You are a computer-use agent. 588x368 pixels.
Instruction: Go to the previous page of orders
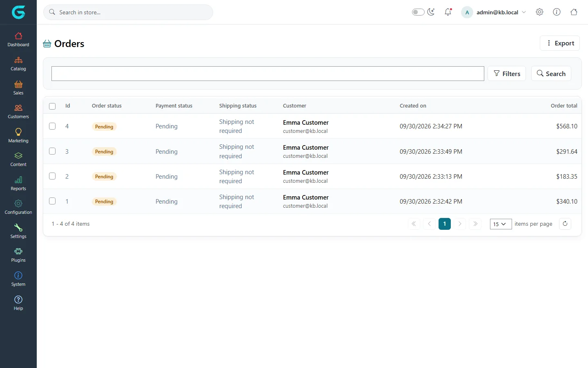point(429,224)
